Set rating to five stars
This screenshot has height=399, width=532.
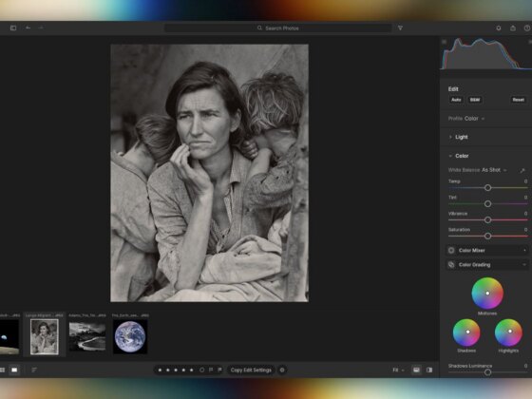(191, 370)
